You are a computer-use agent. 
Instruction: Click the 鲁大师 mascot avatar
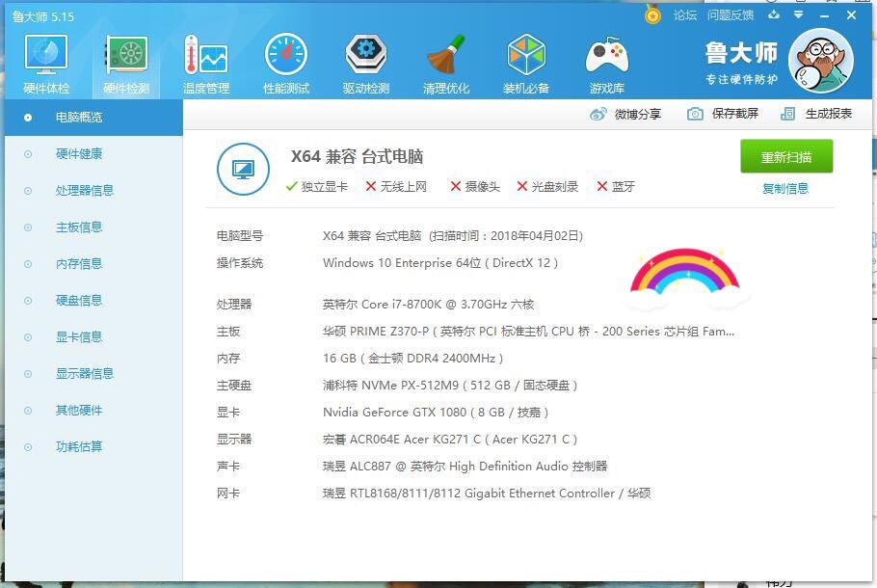(x=820, y=61)
